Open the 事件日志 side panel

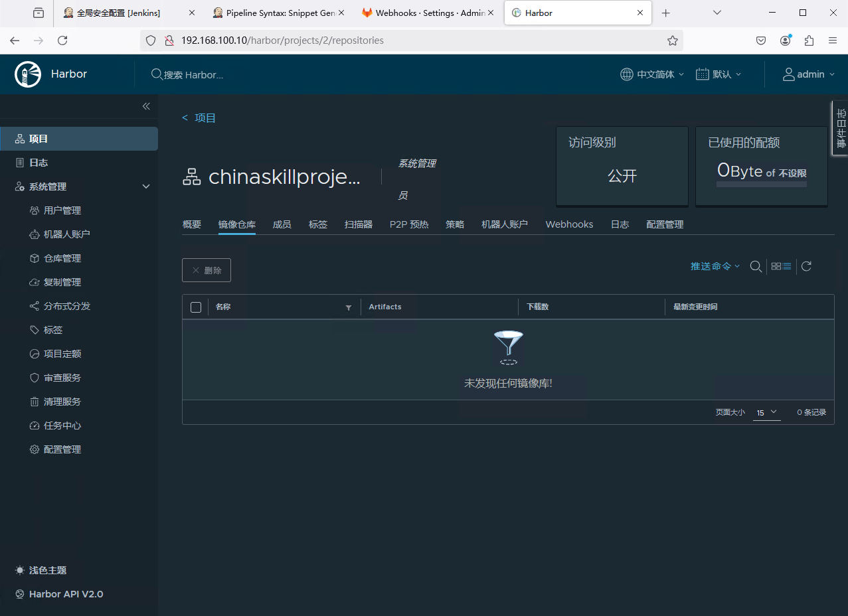click(840, 128)
